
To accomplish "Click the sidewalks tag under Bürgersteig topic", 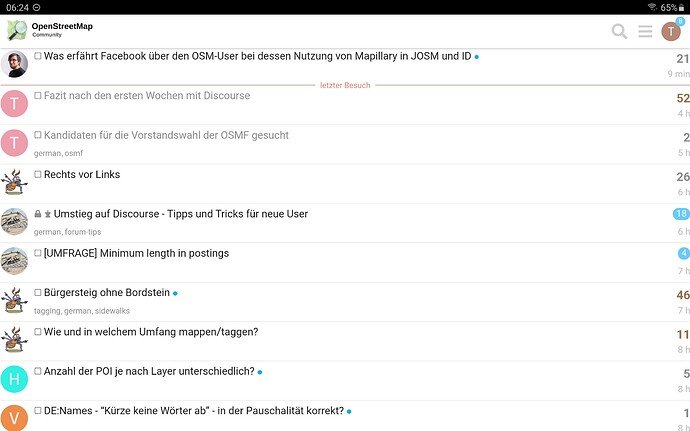I will pos(112,311).
